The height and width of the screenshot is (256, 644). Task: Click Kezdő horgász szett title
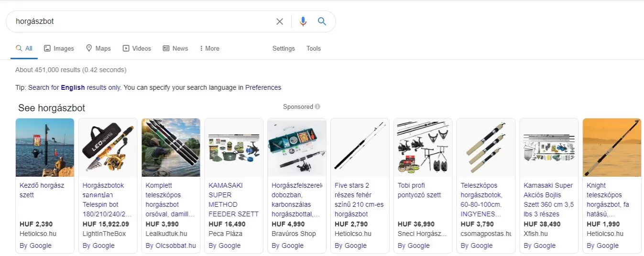[x=42, y=190]
